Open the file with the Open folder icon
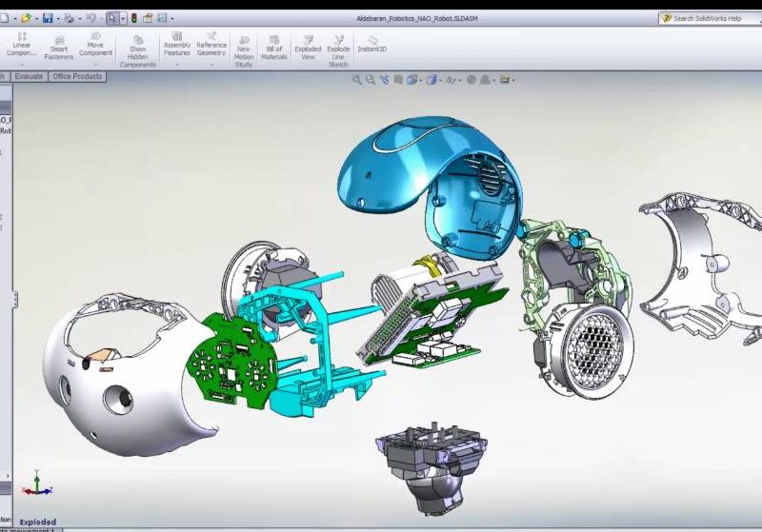Screen dimensions: 762x532 click(26, 18)
